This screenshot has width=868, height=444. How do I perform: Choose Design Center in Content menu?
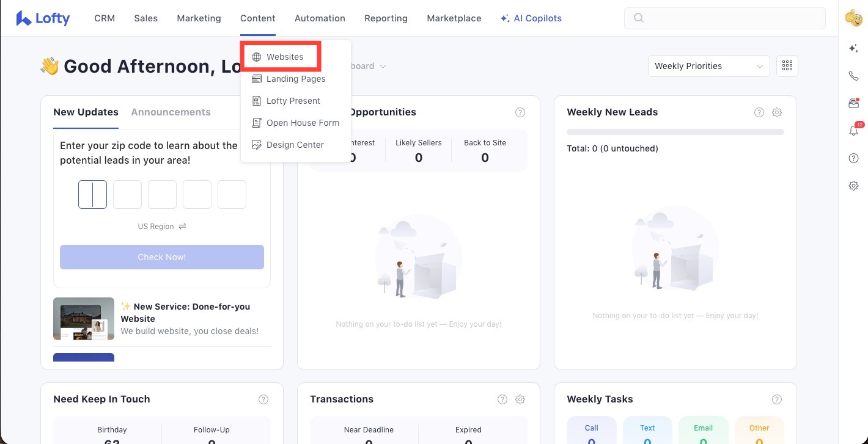(x=295, y=145)
